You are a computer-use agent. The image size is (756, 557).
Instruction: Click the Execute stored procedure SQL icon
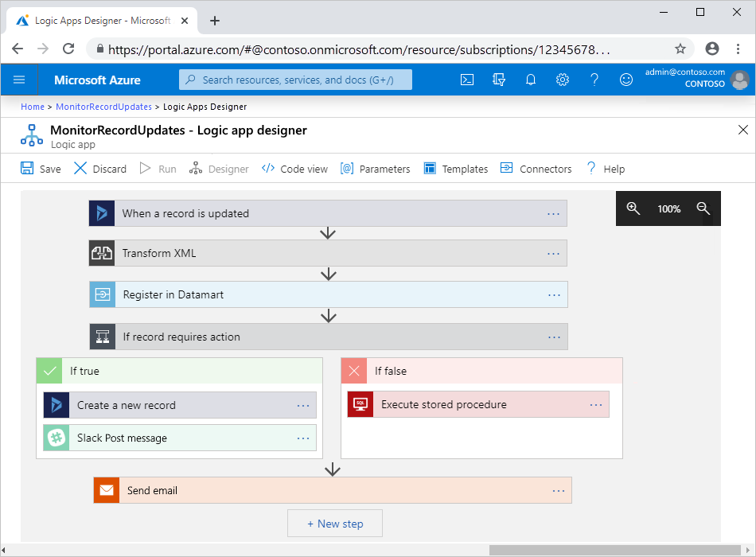click(360, 404)
